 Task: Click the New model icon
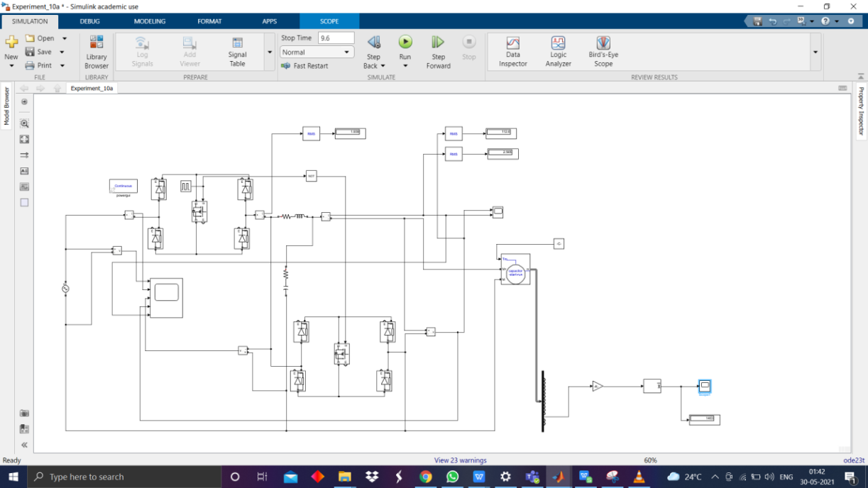point(11,43)
